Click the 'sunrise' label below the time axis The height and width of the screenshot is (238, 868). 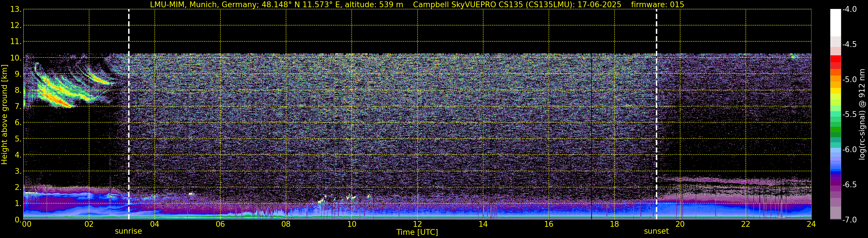tap(128, 231)
